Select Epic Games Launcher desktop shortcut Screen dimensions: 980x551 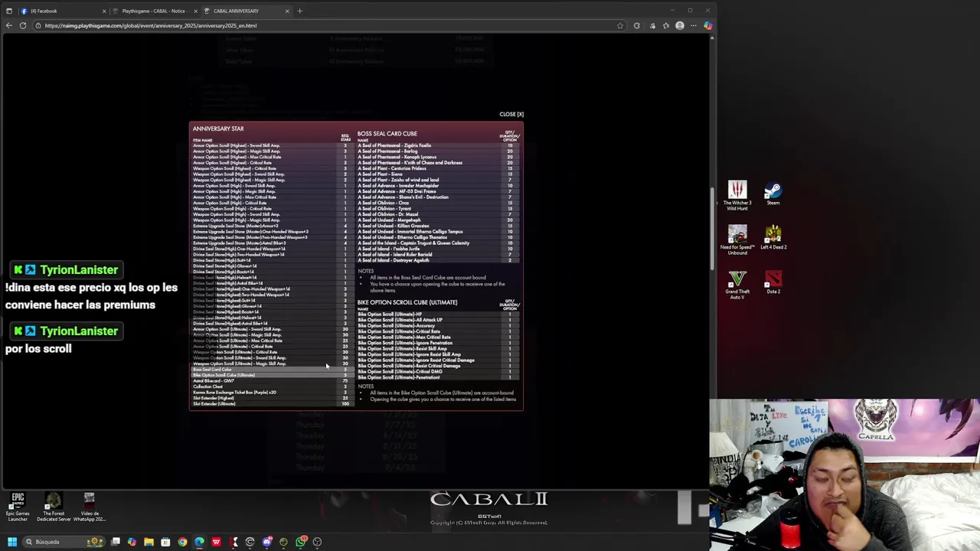(18, 507)
